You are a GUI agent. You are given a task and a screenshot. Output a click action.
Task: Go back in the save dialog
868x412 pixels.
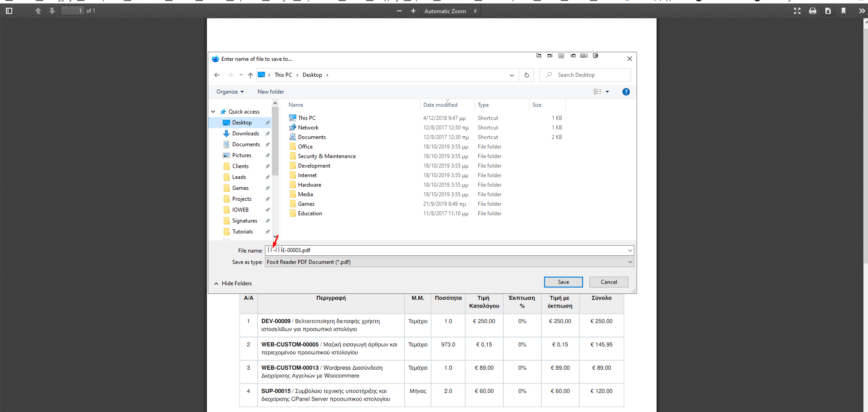[x=217, y=75]
